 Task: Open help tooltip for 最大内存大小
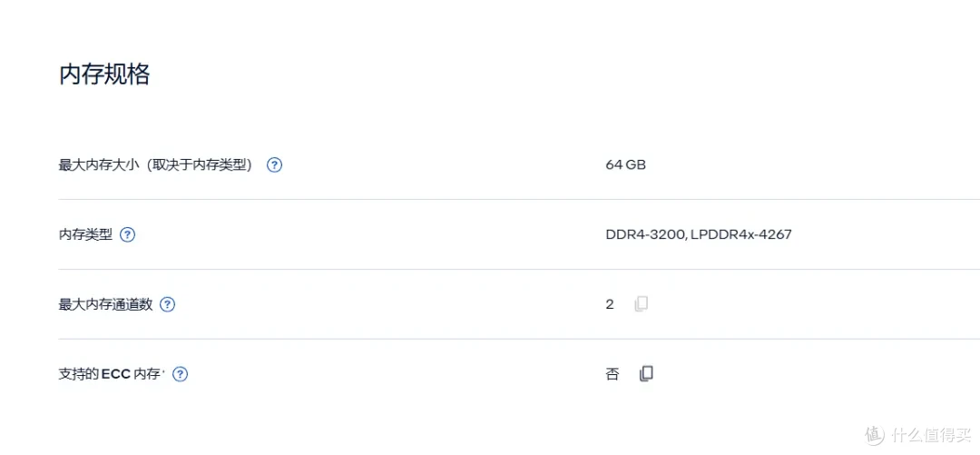pyautogui.click(x=274, y=165)
